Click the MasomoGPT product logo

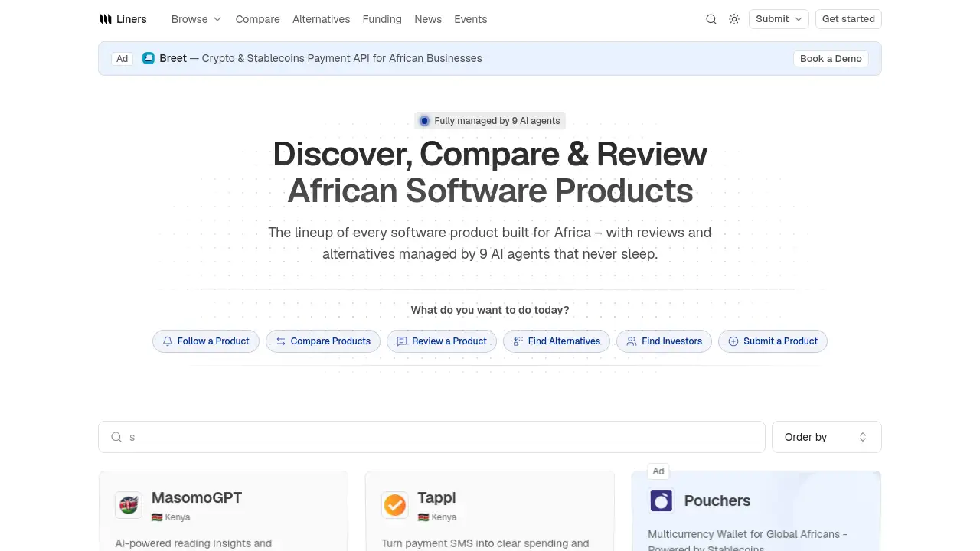(129, 505)
